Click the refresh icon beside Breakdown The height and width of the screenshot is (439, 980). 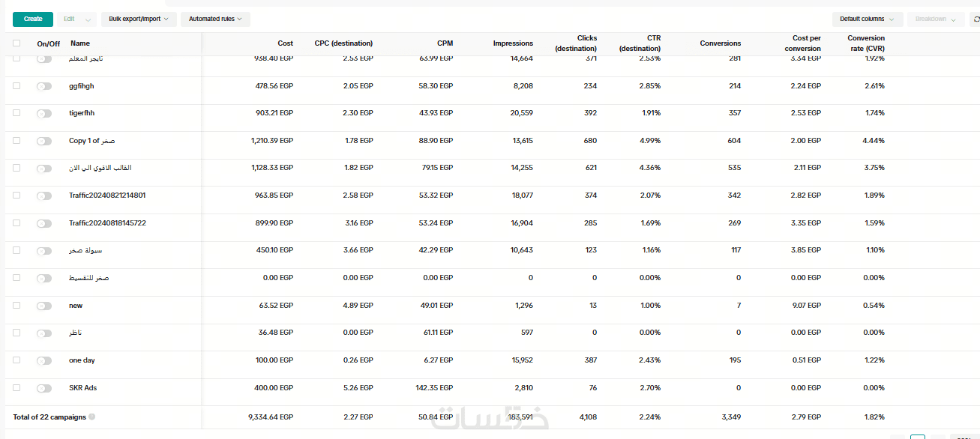click(976, 19)
